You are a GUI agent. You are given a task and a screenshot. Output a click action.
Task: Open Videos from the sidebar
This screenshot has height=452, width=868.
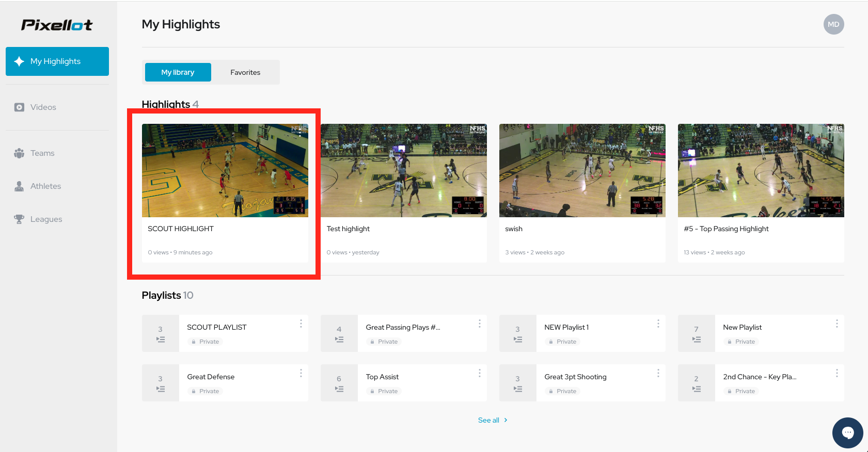coord(43,107)
